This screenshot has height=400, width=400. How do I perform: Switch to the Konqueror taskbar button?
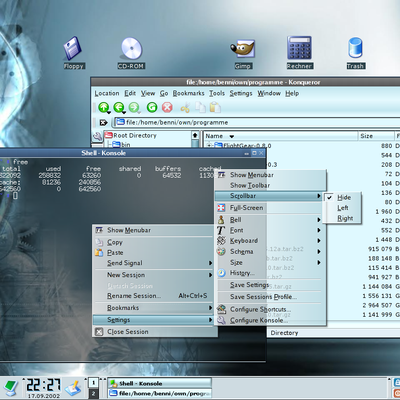click(159, 393)
